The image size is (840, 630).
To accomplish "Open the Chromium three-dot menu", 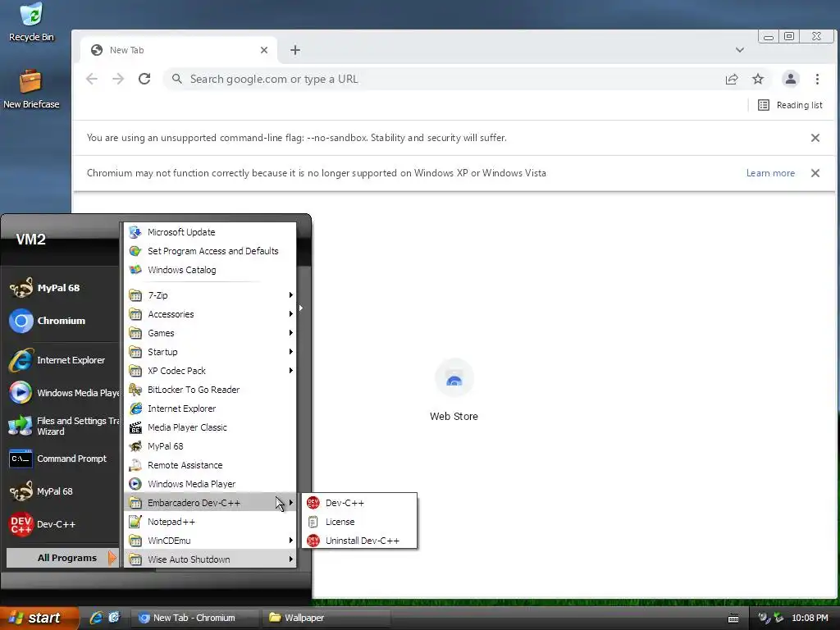I will coord(817,80).
